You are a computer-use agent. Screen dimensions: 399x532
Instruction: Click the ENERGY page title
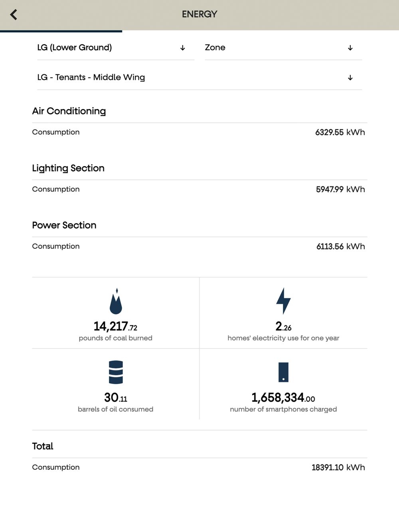(x=199, y=14)
